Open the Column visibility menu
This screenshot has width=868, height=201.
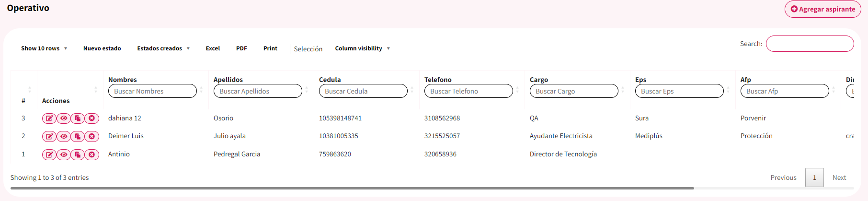(x=362, y=48)
